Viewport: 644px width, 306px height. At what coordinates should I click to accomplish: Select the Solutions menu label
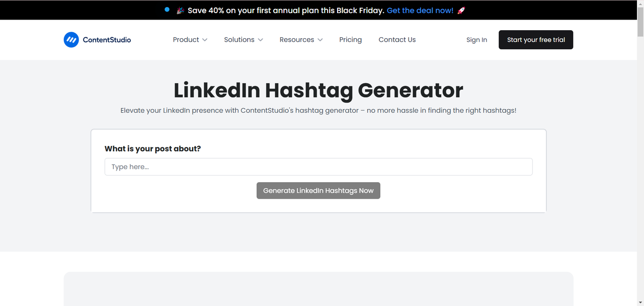239,40
